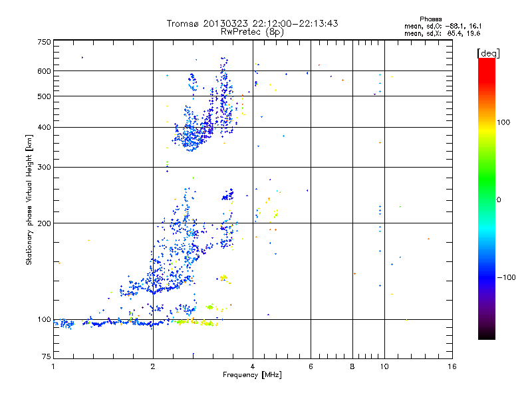Click the x-axis tick label '2'
This screenshot has width=532, height=399.
(x=153, y=366)
